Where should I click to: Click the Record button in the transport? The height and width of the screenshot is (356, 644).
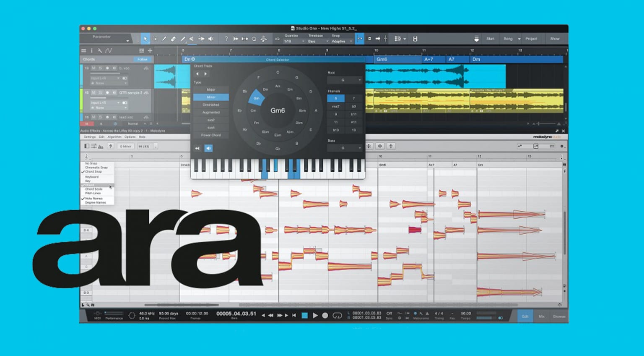pyautogui.click(x=325, y=315)
